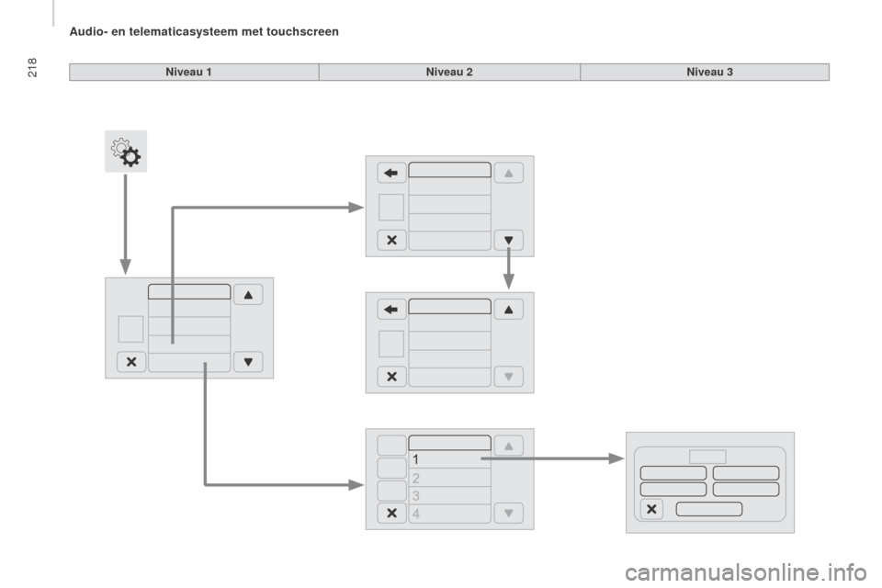Click X in the numbered list screen
Screen dimensions: 882x588
(x=391, y=514)
